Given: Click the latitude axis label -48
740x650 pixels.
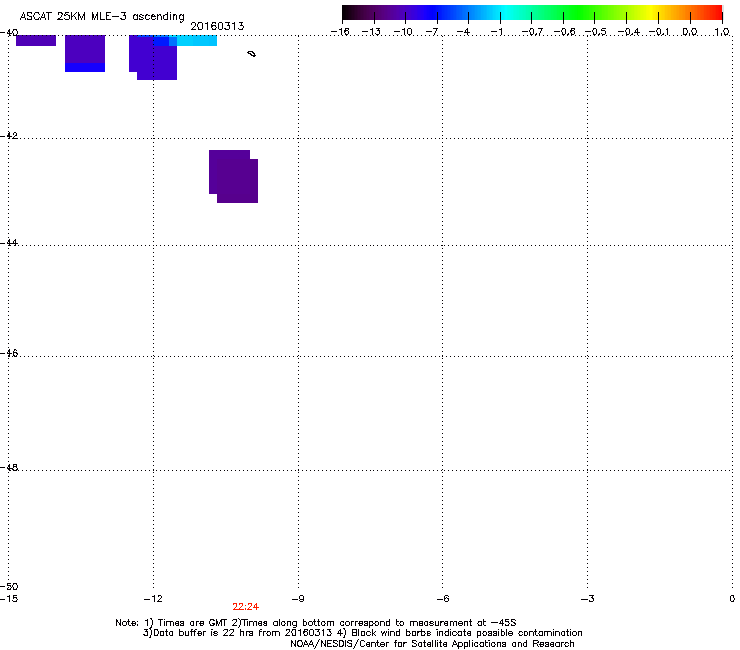Looking at the screenshot, I should pos(9,467).
